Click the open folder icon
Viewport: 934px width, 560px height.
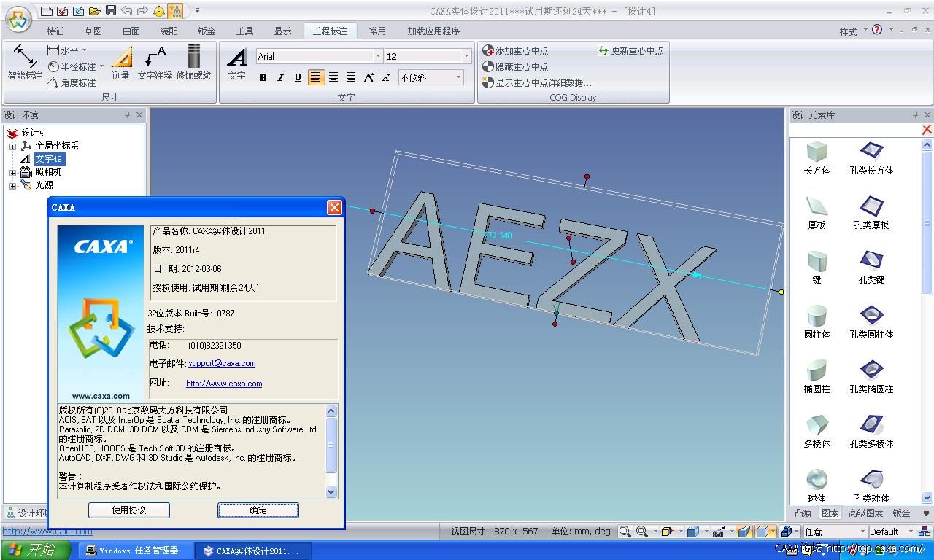(95, 11)
